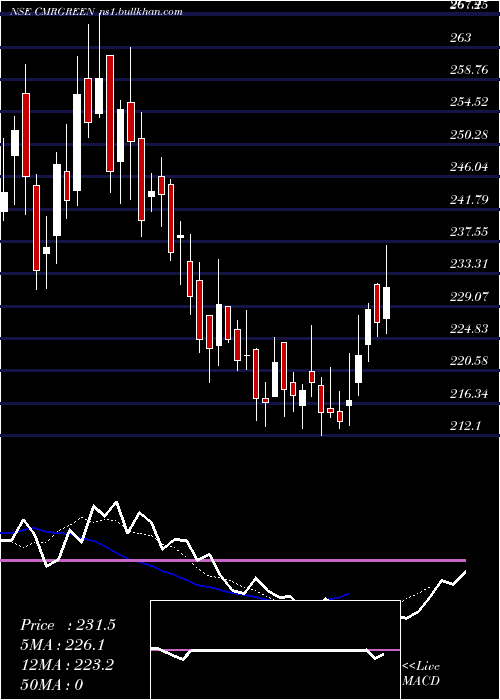Click the 241.79 price axis label

point(469,199)
